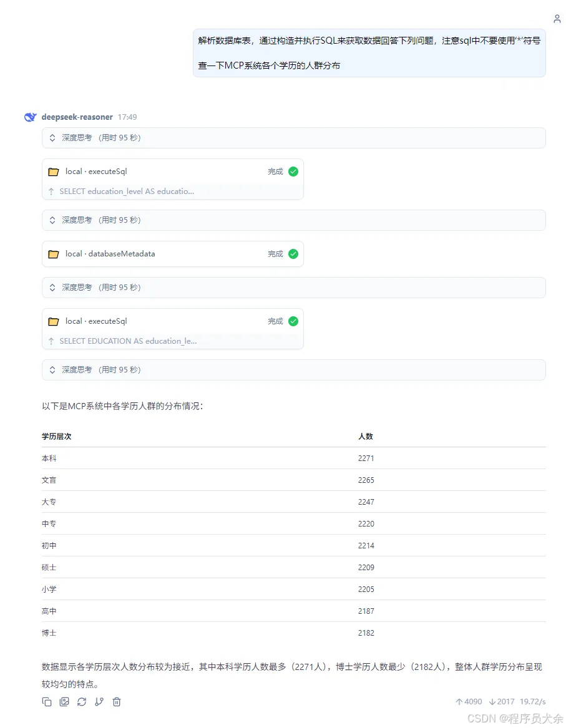Viewport: 566px width, 728px height.
Task: Click the user avatar icon at top right
Action: tap(557, 19)
